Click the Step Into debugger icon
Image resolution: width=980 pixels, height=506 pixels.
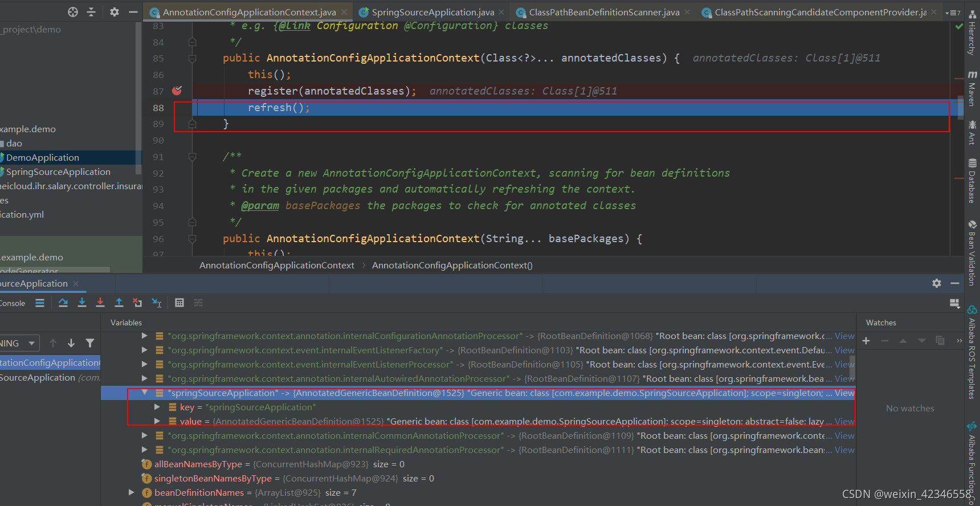coord(82,303)
